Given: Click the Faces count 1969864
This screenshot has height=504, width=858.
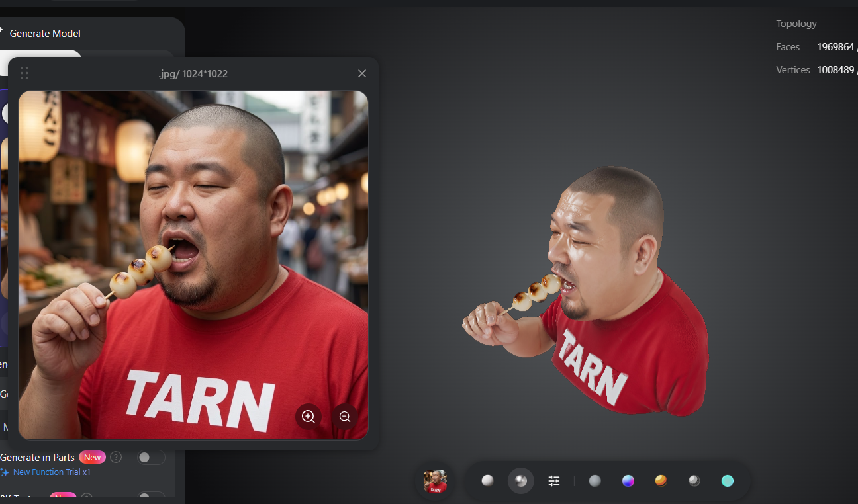Looking at the screenshot, I should (835, 47).
